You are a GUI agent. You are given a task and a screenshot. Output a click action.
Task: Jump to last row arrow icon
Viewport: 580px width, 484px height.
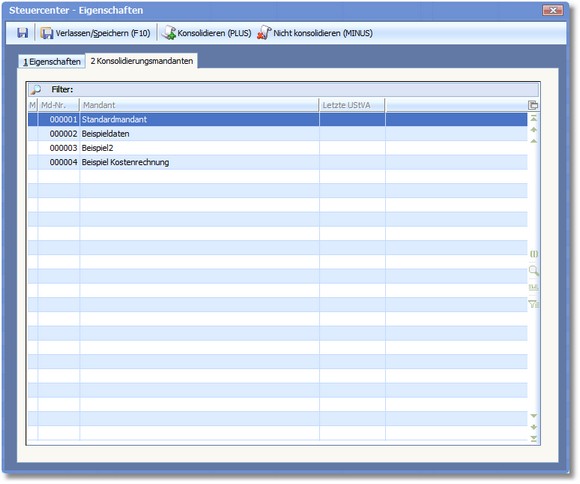(533, 439)
